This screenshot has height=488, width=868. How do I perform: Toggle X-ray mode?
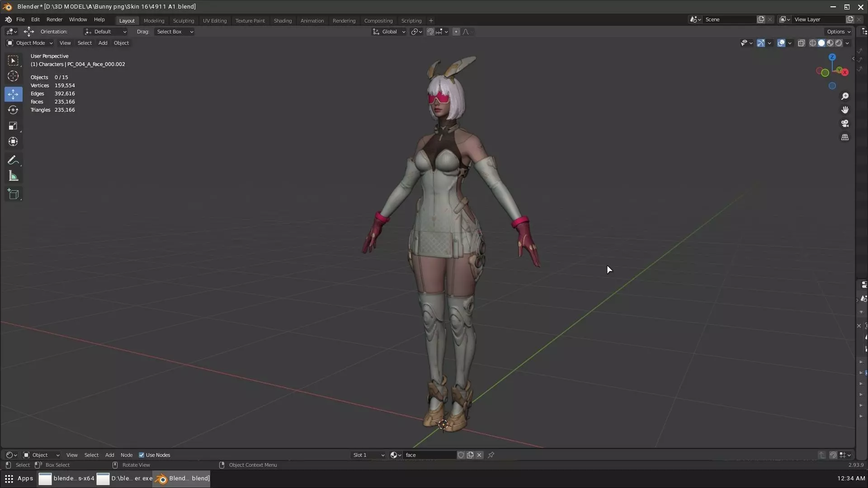click(x=801, y=43)
